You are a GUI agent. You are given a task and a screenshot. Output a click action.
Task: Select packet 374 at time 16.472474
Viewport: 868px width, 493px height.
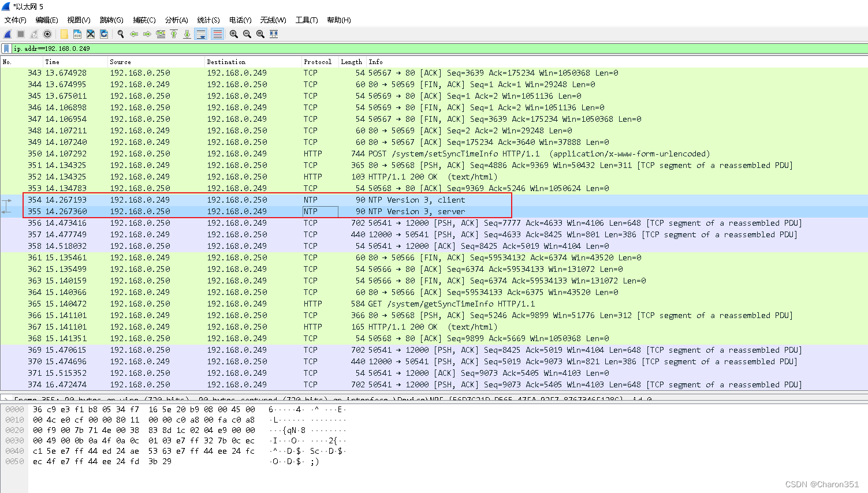[x=434, y=384]
